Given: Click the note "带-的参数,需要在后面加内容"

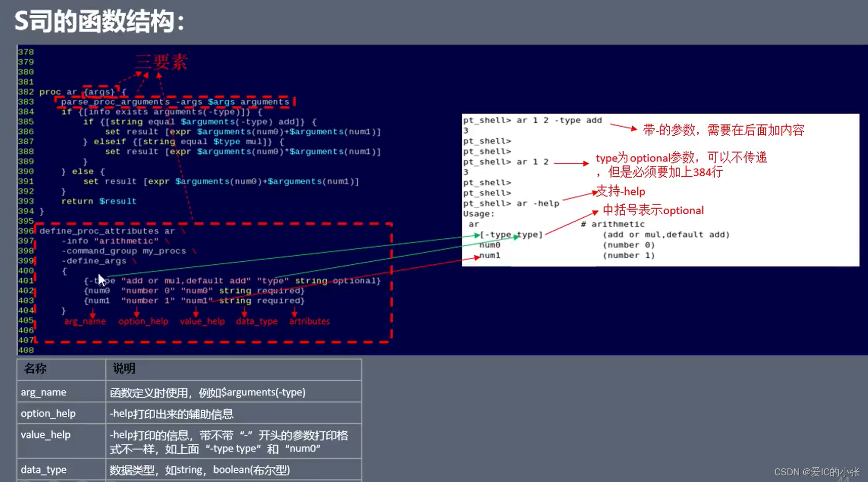Looking at the screenshot, I should pyautogui.click(x=723, y=130).
